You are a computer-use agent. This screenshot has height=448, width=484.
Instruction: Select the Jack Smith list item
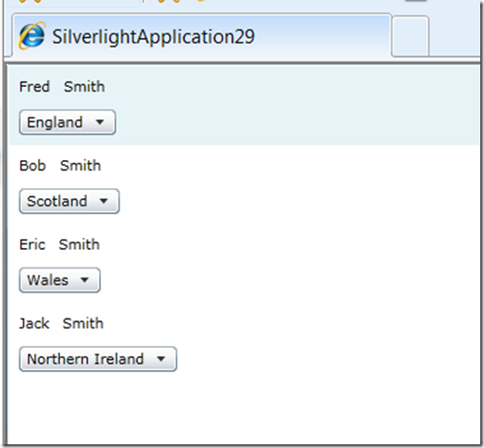(x=244, y=342)
